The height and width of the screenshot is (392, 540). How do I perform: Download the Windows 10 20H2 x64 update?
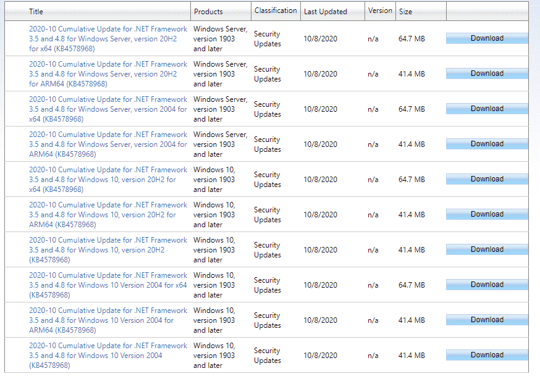coord(486,179)
